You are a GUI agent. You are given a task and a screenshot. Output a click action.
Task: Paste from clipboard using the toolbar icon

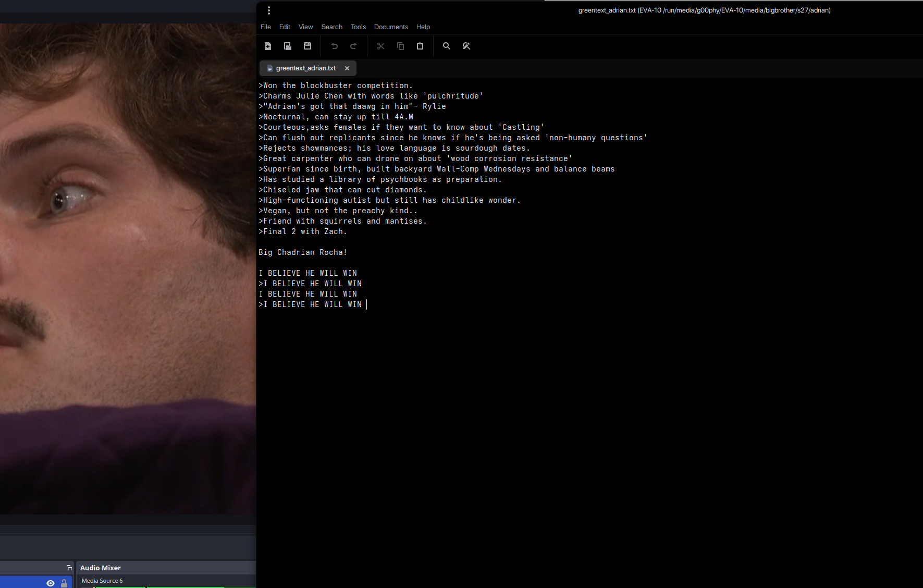[x=420, y=46]
